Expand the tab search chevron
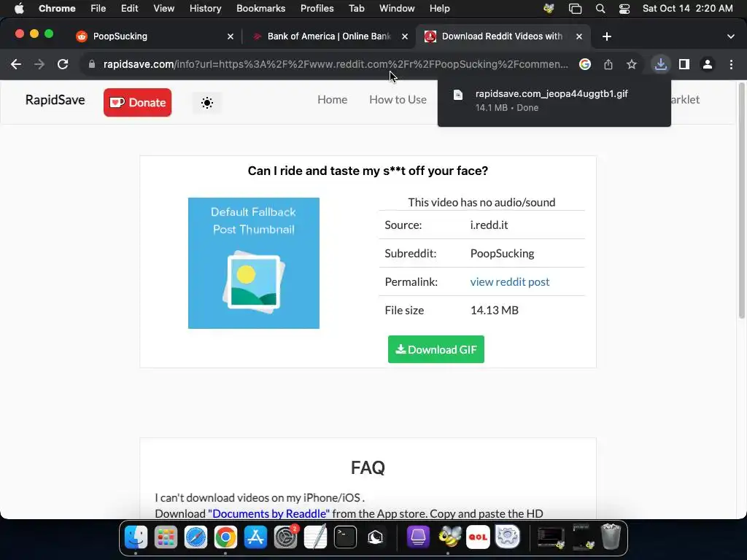Viewport: 747px width, 560px height. point(731,36)
